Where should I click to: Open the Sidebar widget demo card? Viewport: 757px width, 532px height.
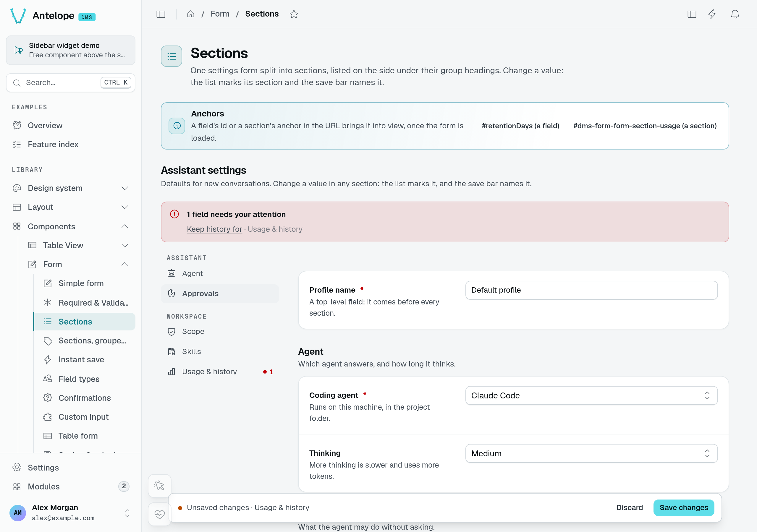pos(71,50)
